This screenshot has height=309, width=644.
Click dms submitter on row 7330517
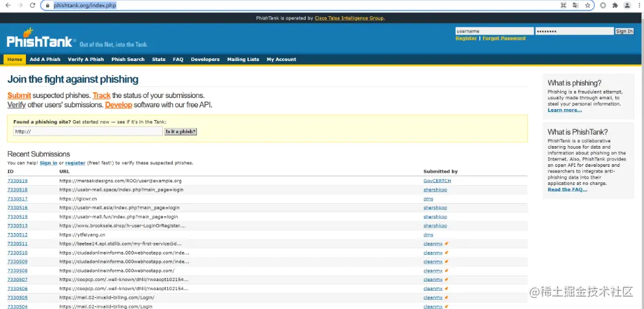[428, 199]
